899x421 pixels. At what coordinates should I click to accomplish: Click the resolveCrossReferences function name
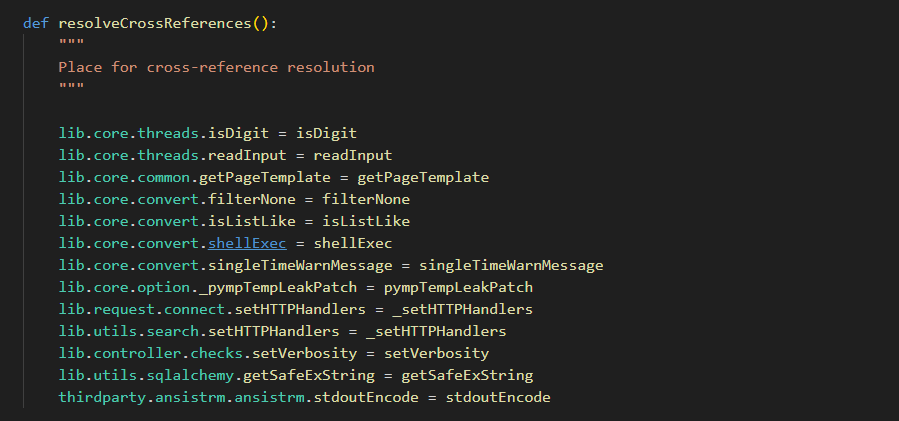[x=155, y=24]
